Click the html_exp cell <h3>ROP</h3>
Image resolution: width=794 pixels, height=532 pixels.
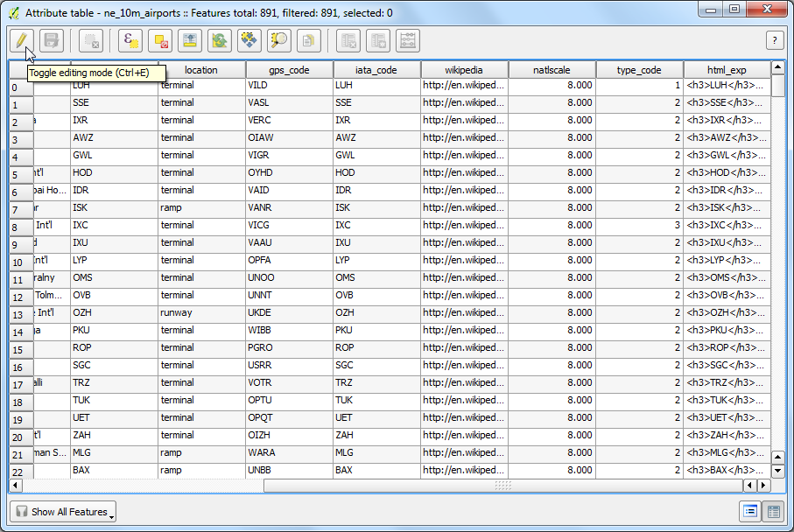coord(727,347)
